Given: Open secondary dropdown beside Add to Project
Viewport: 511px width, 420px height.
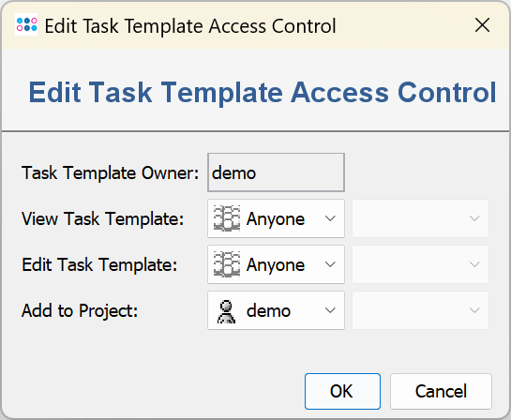Looking at the screenshot, I should (x=420, y=310).
